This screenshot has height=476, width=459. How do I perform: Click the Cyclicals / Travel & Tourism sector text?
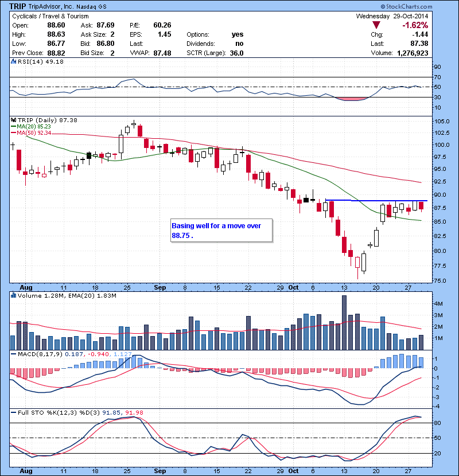tap(50, 17)
